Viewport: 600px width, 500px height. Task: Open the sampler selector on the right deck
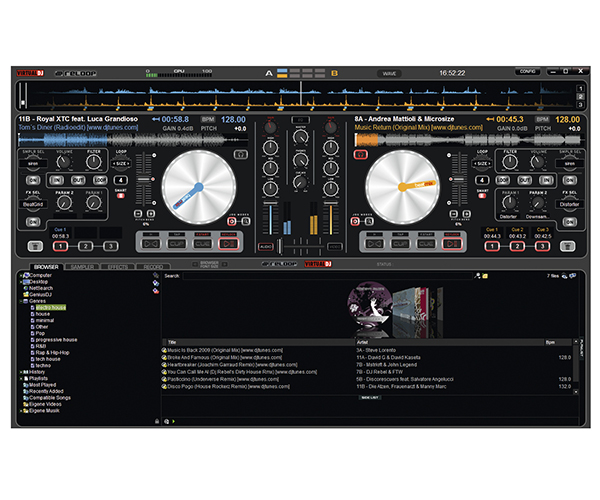[x=569, y=163]
